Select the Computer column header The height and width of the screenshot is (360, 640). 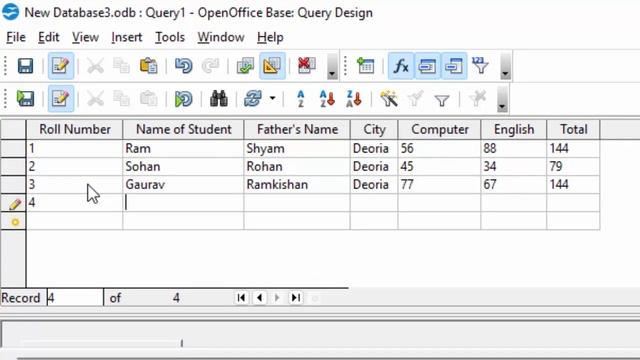(440, 129)
